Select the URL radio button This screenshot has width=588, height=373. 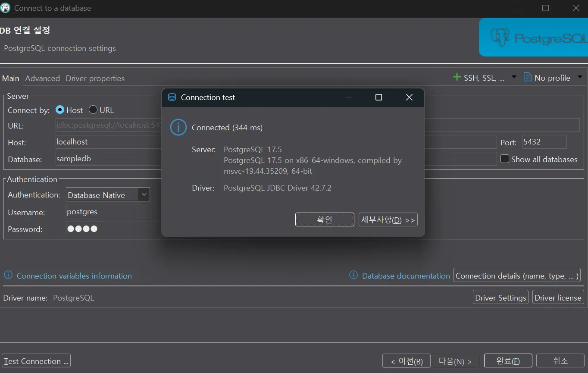click(93, 110)
